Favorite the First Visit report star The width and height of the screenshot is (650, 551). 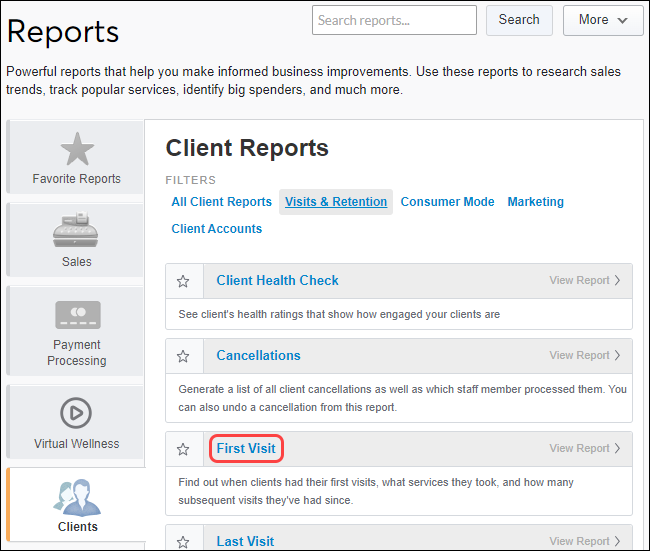click(x=183, y=449)
